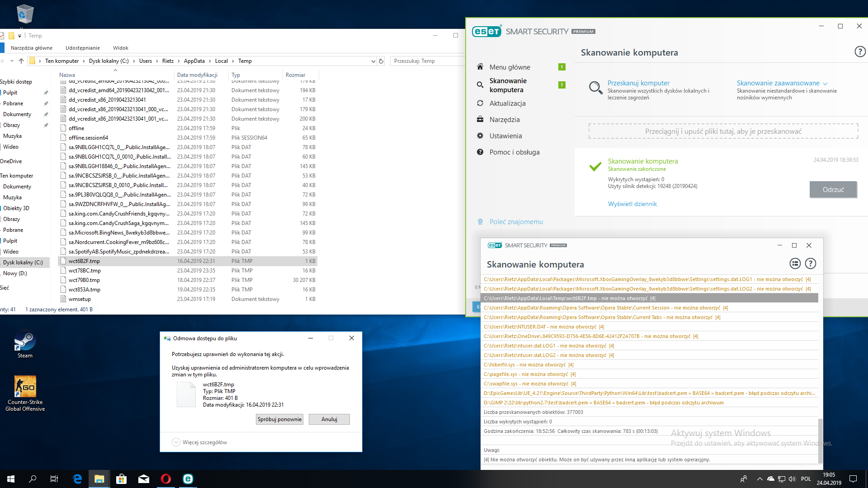Select Skanowanie komputera in ESET sidebar
Screen dimensions: 868x488
pos(508,85)
